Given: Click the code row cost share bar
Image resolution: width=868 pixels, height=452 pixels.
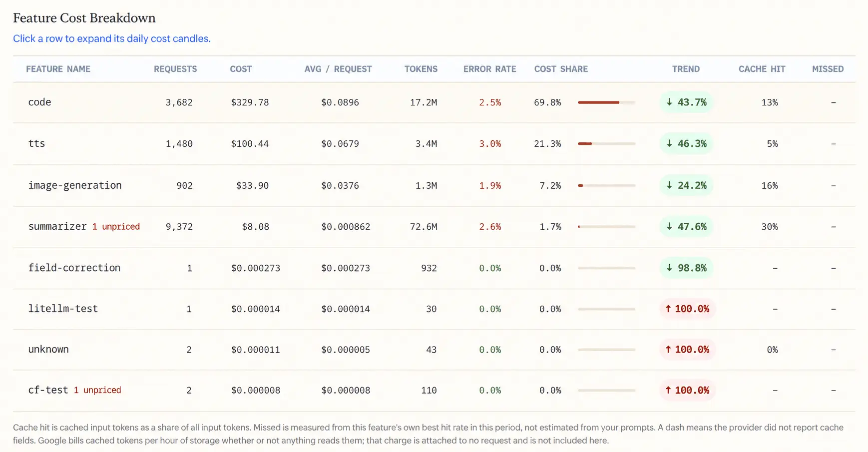Looking at the screenshot, I should [606, 102].
